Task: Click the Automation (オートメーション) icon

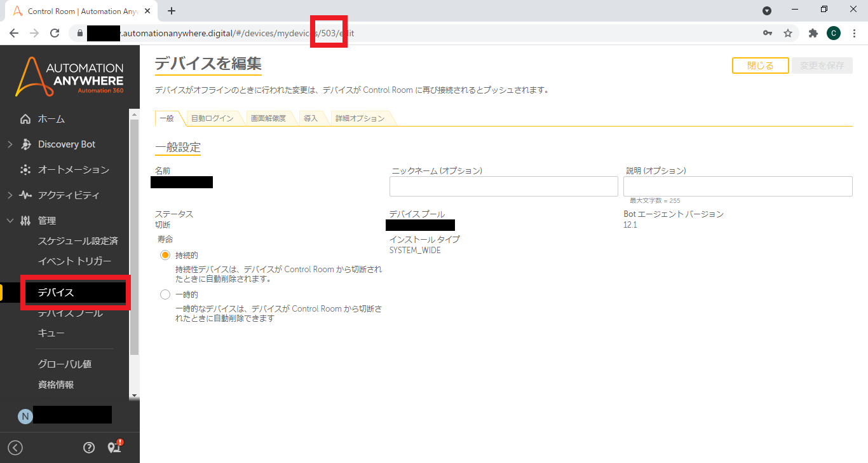Action: point(25,170)
